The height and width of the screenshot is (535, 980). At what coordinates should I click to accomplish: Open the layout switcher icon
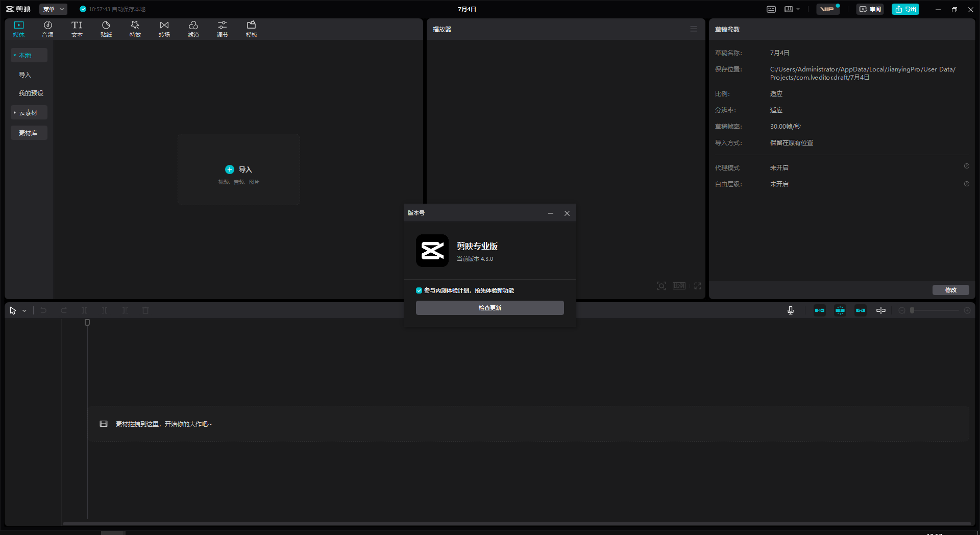(789, 9)
